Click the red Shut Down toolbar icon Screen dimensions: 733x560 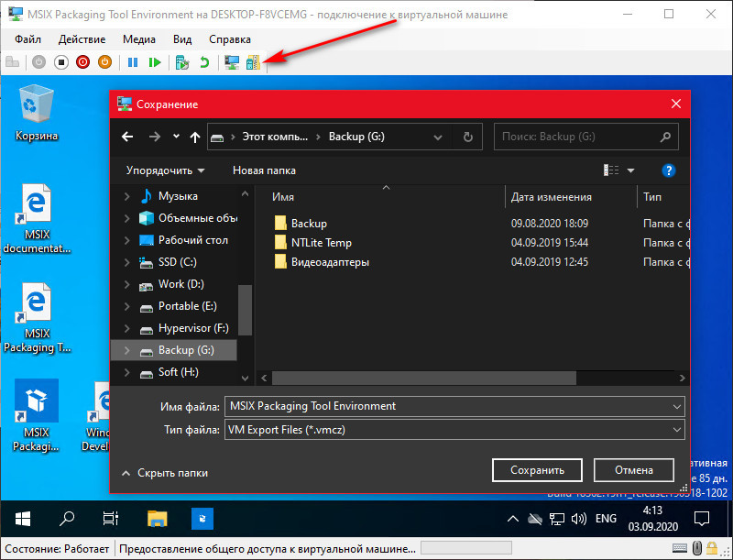coord(83,62)
